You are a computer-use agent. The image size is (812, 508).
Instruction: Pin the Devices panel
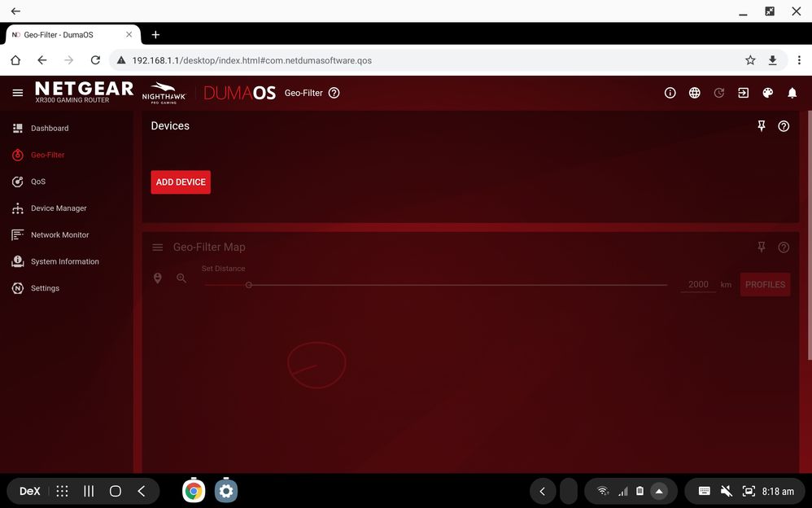click(762, 125)
